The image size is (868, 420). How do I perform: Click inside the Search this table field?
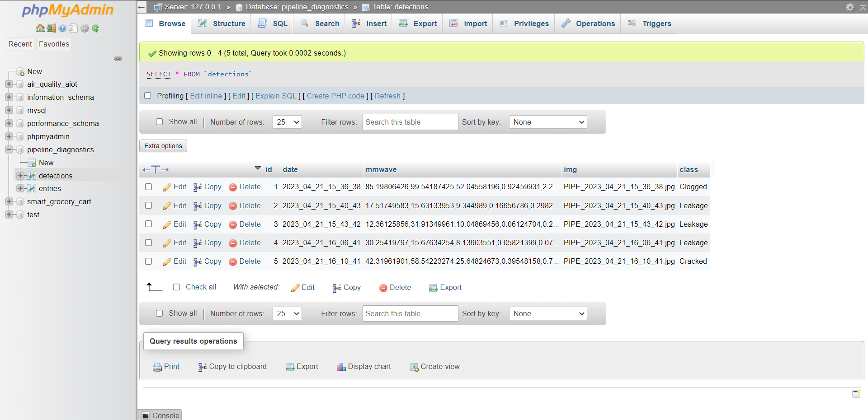tap(410, 122)
